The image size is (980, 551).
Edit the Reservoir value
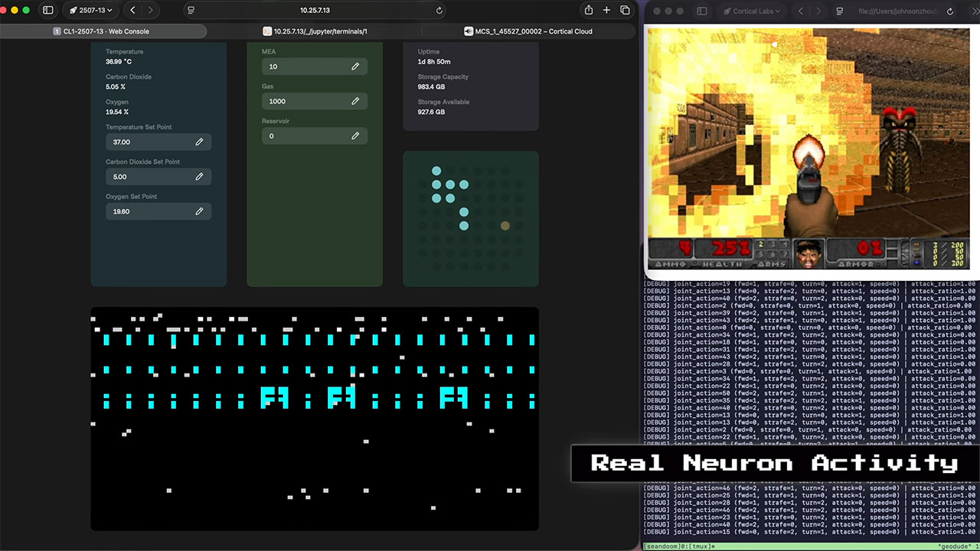click(355, 135)
